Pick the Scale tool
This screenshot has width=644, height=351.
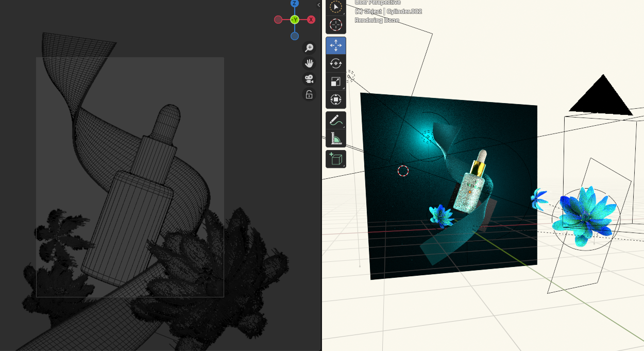point(335,81)
